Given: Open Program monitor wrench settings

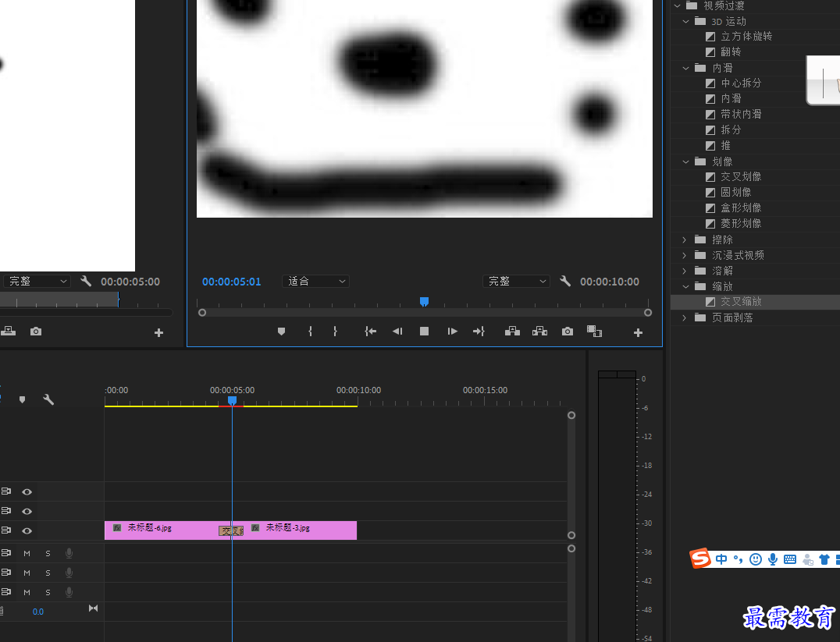Looking at the screenshot, I should pos(565,281).
